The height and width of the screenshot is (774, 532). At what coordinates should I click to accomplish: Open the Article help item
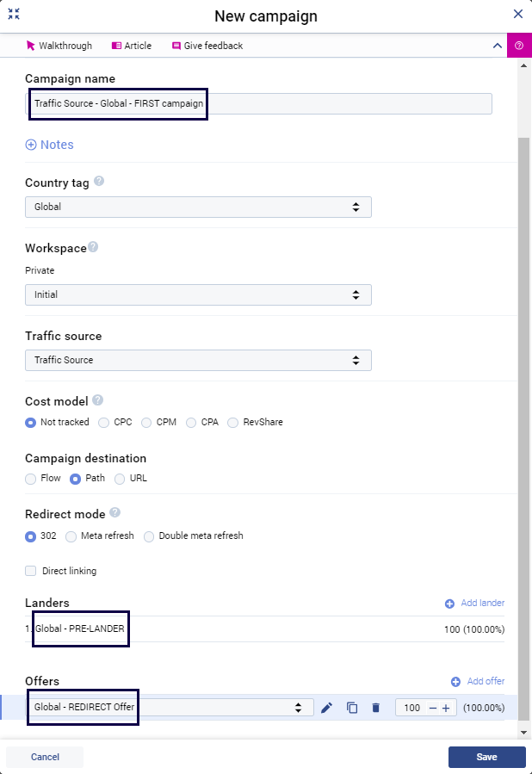(x=131, y=46)
